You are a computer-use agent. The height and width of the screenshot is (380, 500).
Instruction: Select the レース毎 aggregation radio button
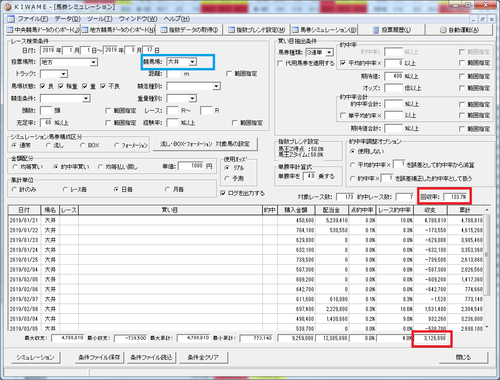[65, 189]
